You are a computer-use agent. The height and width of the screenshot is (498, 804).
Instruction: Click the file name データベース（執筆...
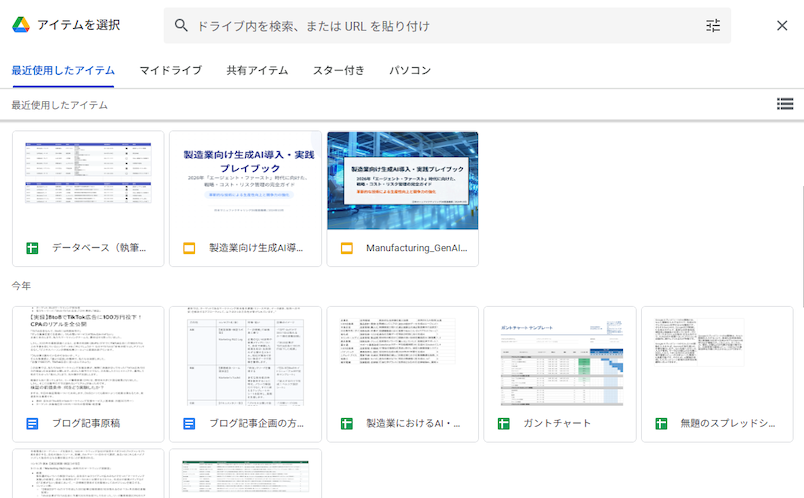click(x=99, y=248)
